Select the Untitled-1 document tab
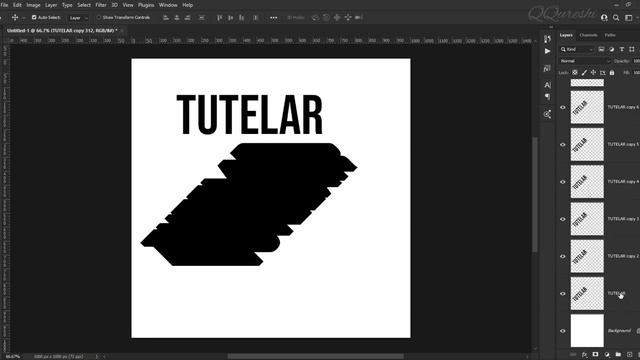Screen dimensions: 640x360 tap(62, 31)
